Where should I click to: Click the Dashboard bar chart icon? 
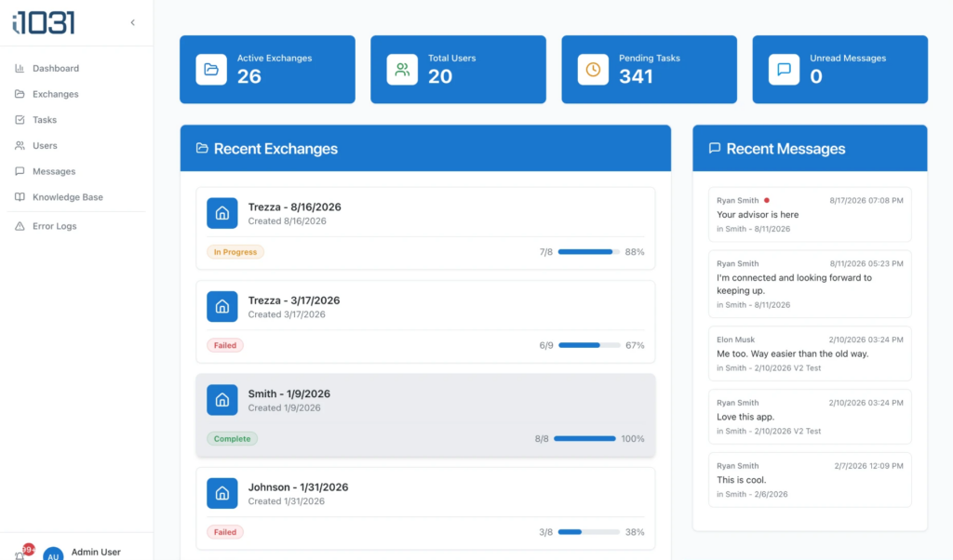(x=20, y=69)
